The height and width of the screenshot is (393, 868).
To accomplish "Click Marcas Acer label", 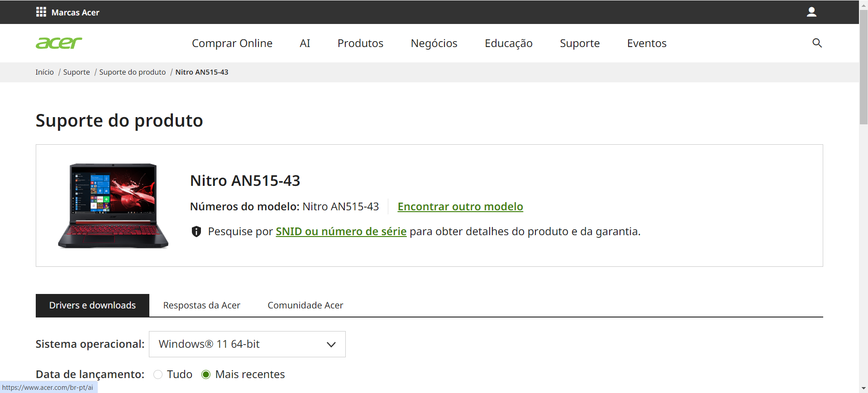I will [75, 13].
